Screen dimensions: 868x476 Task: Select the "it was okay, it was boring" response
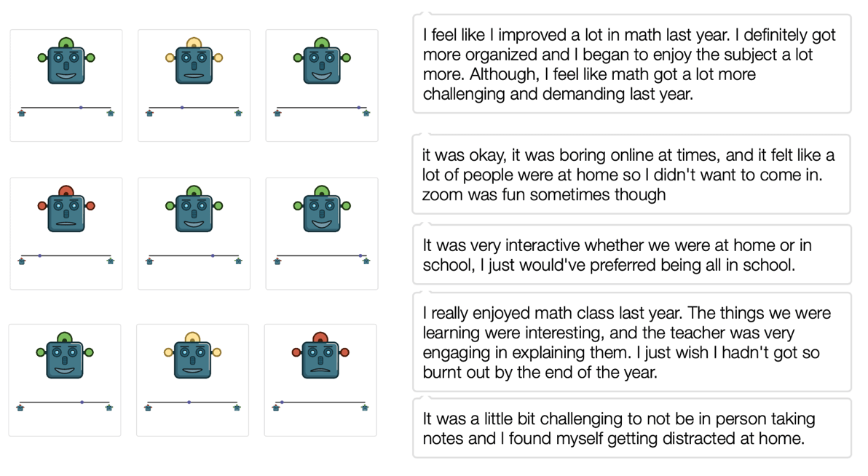631,175
